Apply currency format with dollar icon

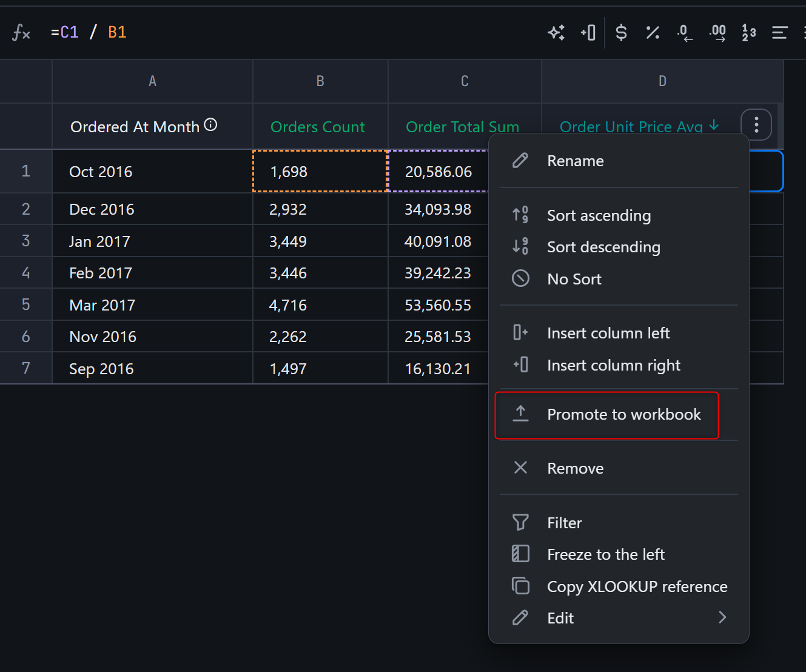point(621,33)
